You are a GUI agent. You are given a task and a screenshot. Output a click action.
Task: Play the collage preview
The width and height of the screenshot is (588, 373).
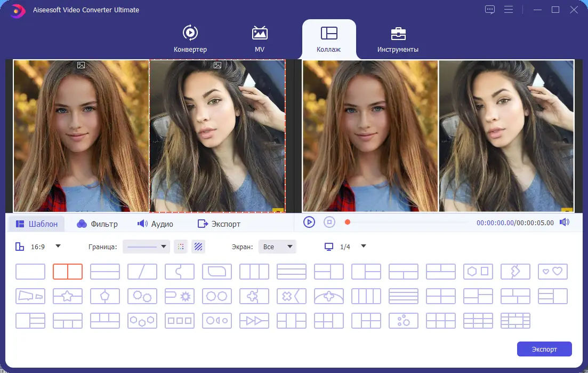coord(309,222)
